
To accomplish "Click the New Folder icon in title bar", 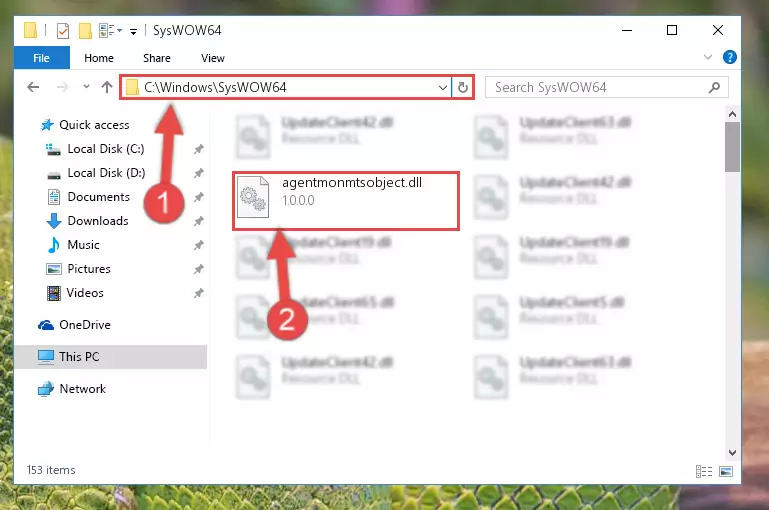I will tap(85, 31).
